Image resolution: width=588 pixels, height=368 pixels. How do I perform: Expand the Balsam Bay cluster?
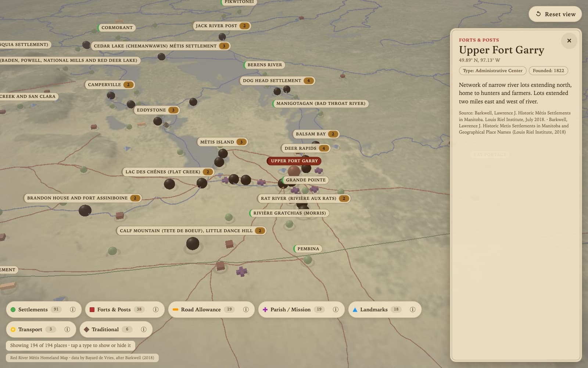coord(316,134)
